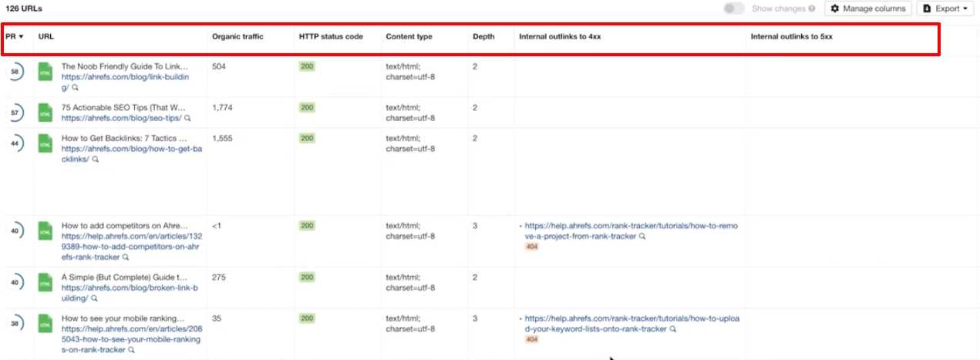Click magnifier icon after how-to-get-backlinks URL

96,160
